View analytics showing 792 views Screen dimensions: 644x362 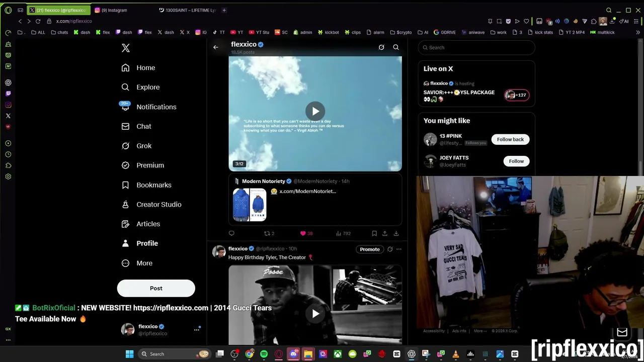pos(343,233)
